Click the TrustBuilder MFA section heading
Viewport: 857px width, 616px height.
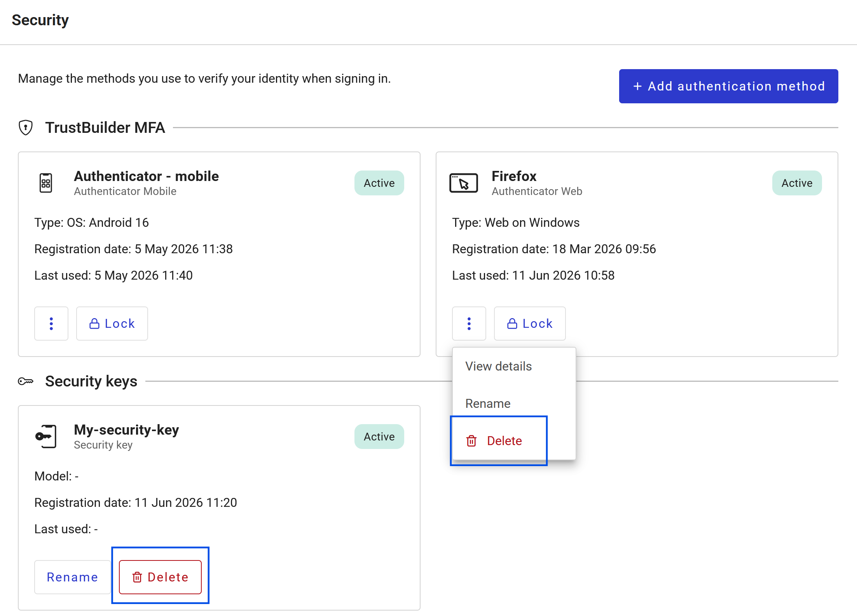click(105, 127)
